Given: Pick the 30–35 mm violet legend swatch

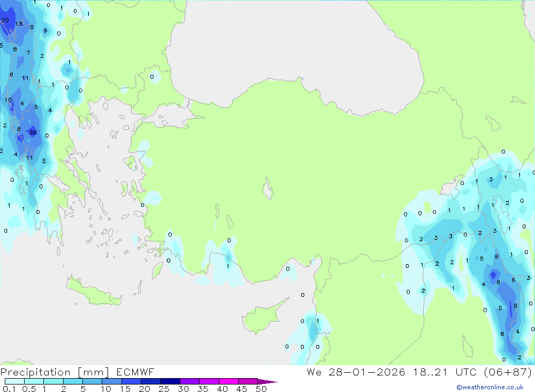Looking at the screenshot, I should click(x=190, y=381).
